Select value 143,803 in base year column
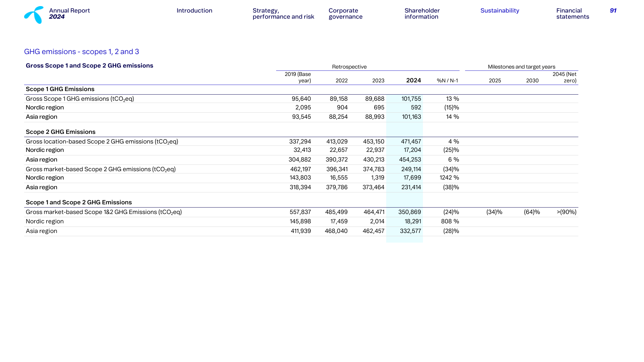The height and width of the screenshot is (362, 644). click(x=300, y=178)
